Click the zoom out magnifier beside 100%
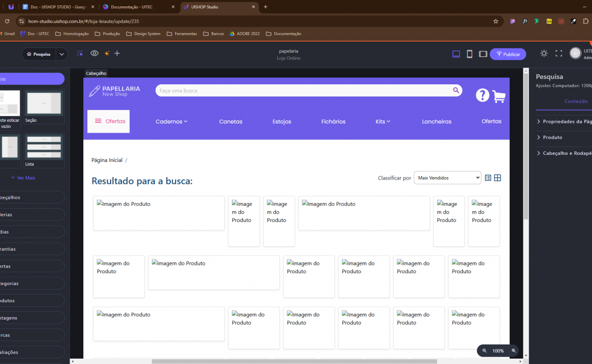This screenshot has width=592, height=364. [x=484, y=351]
